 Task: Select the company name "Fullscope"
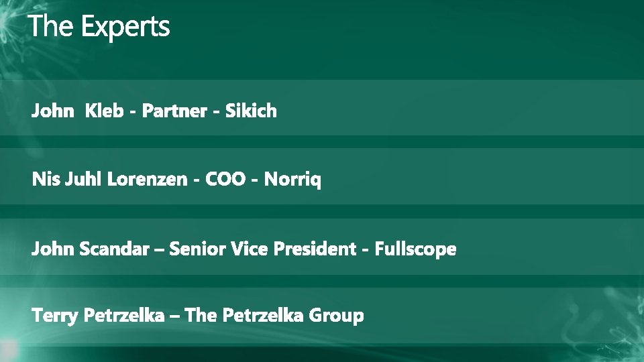(416, 250)
